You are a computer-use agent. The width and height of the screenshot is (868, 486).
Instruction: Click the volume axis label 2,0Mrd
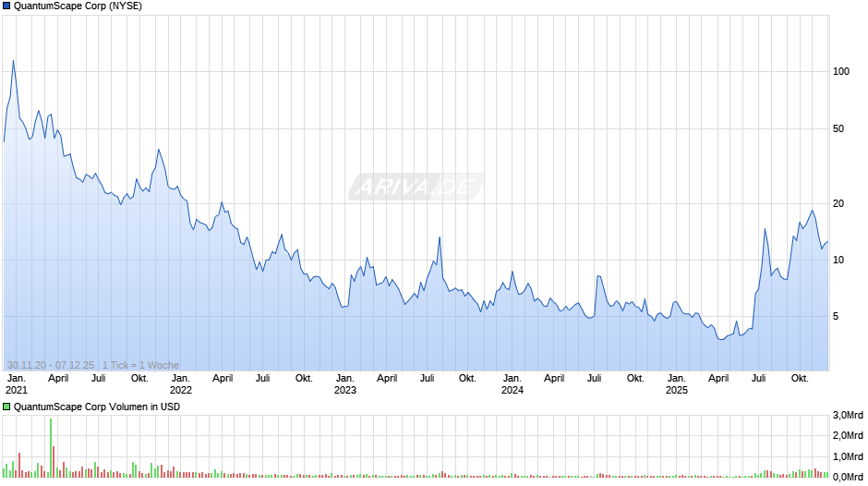point(848,435)
